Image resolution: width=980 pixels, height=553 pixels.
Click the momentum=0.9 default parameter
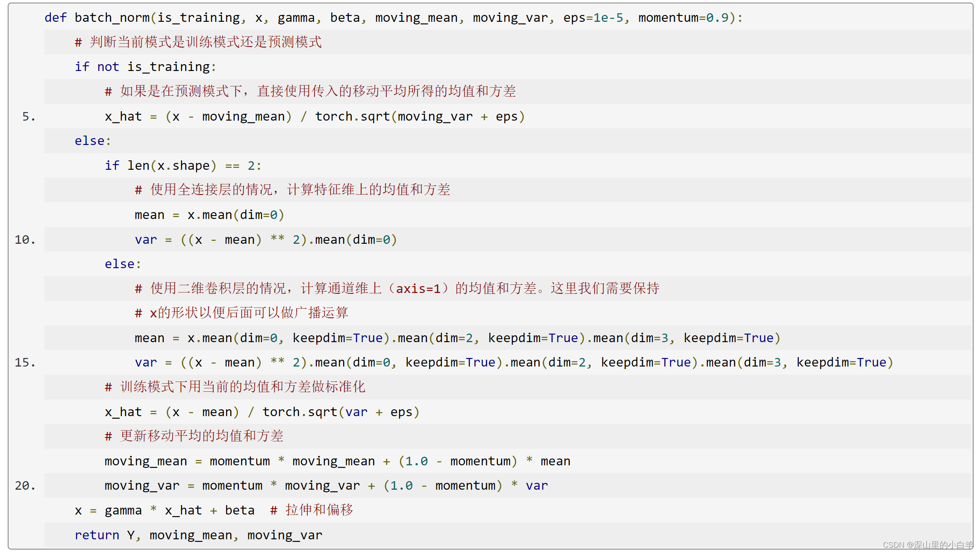pyautogui.click(x=683, y=18)
